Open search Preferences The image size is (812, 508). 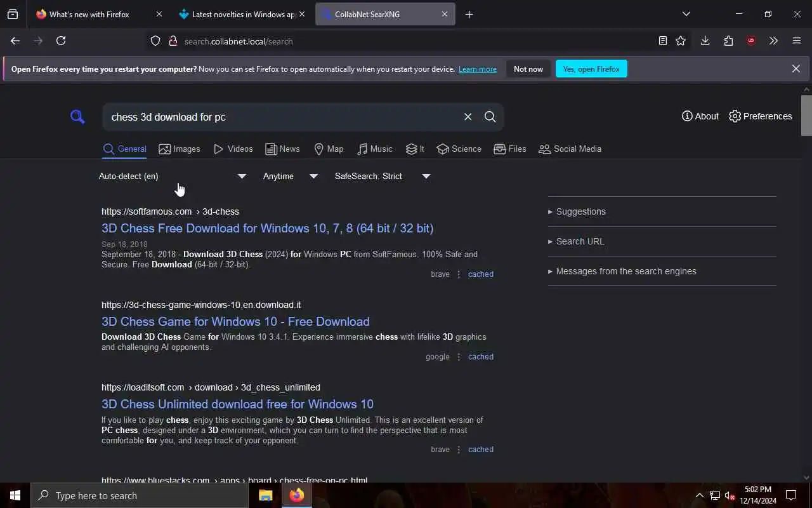pos(761,116)
